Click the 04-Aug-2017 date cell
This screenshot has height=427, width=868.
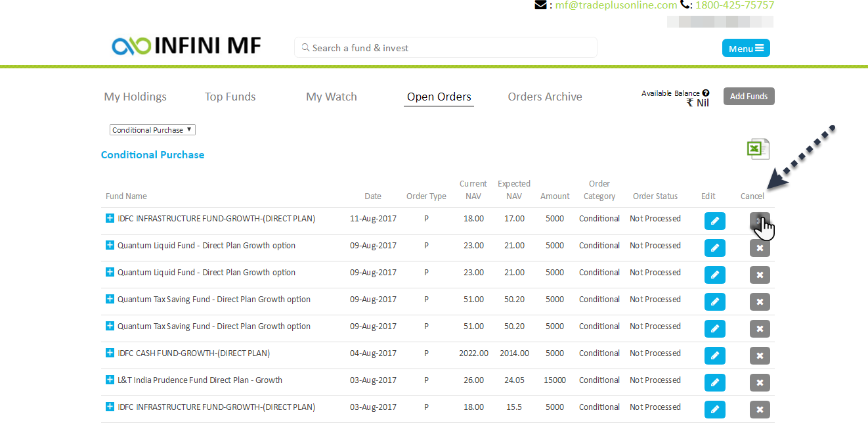point(373,353)
